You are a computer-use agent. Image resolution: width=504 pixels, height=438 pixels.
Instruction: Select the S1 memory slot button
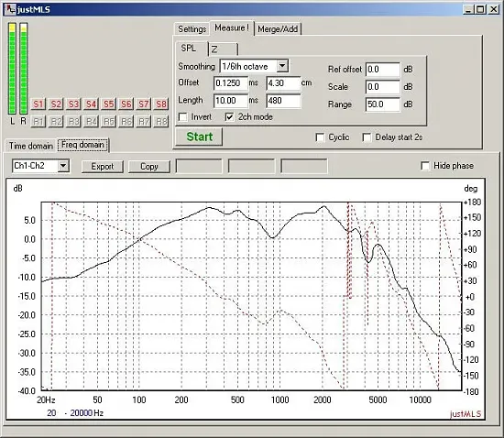38,104
